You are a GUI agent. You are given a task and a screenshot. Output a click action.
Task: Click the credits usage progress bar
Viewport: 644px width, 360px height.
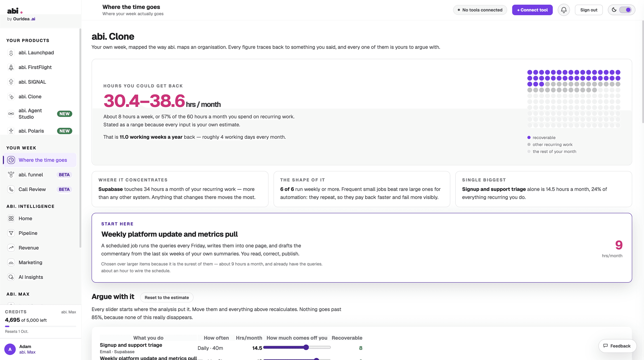pyautogui.click(x=40, y=326)
